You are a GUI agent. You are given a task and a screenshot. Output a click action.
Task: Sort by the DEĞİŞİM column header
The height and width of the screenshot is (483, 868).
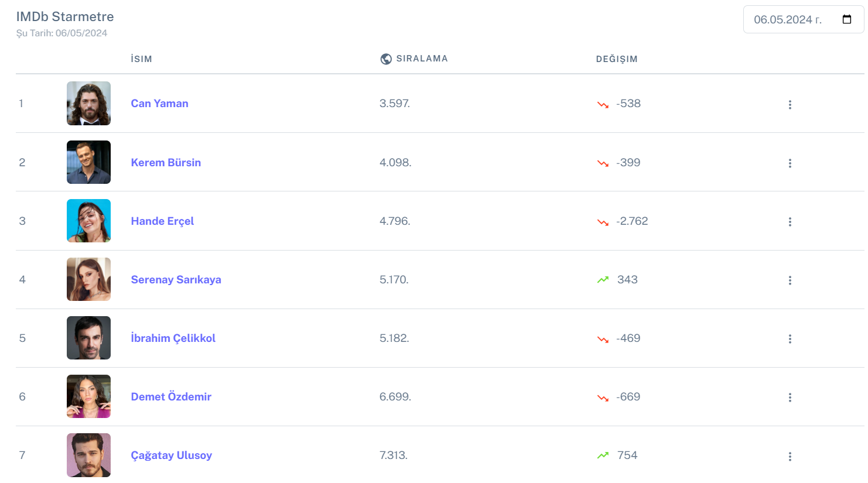(616, 59)
